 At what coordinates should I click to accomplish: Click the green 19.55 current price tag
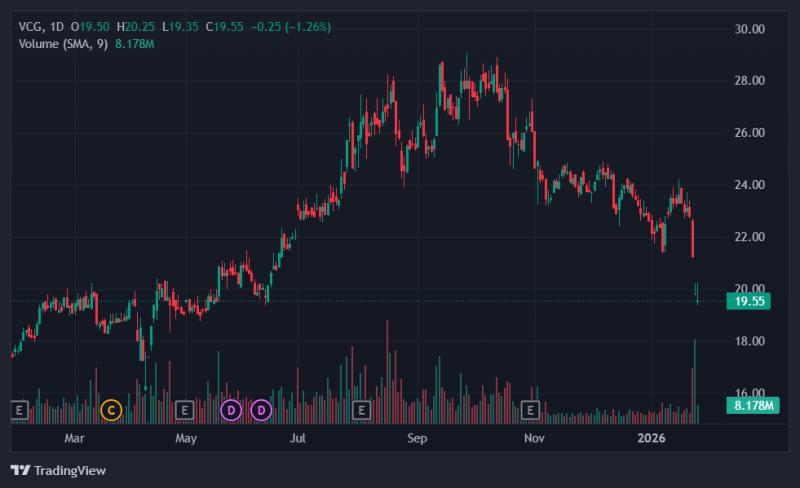pyautogui.click(x=748, y=301)
